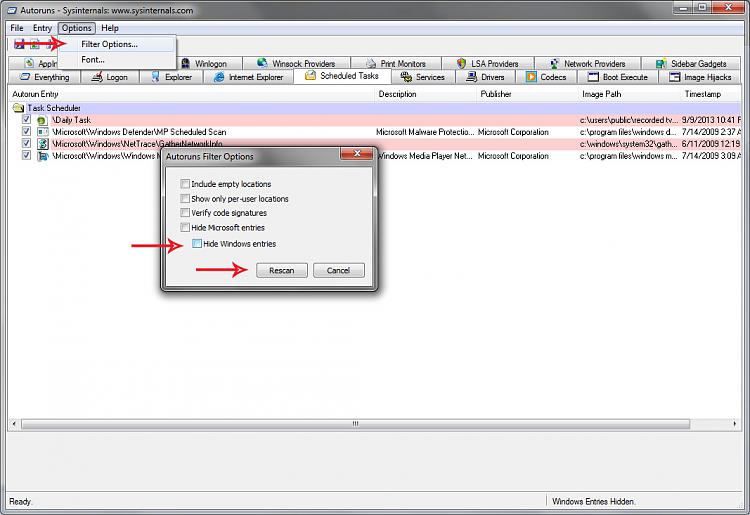Check Show only per-user locations
This screenshot has height=515, width=750.
185,198
